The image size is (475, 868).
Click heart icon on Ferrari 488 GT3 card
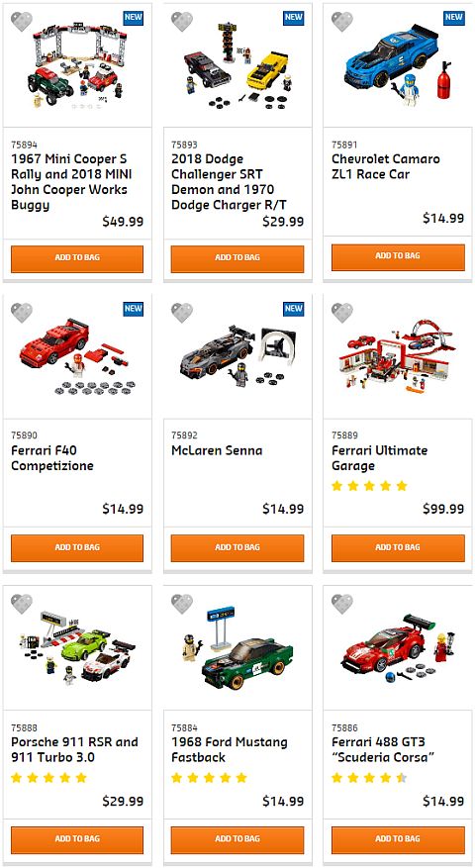click(x=342, y=604)
